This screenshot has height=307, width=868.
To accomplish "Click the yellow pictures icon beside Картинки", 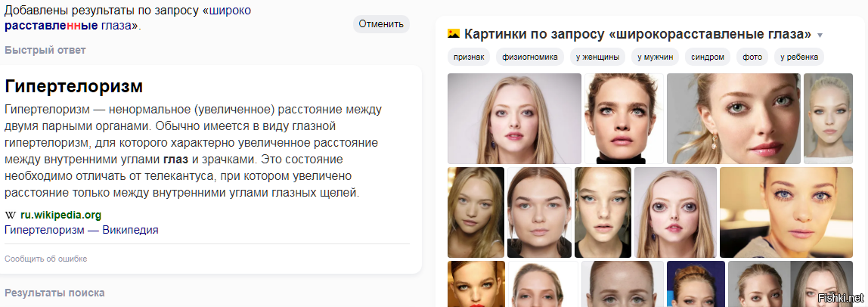I will [x=454, y=34].
